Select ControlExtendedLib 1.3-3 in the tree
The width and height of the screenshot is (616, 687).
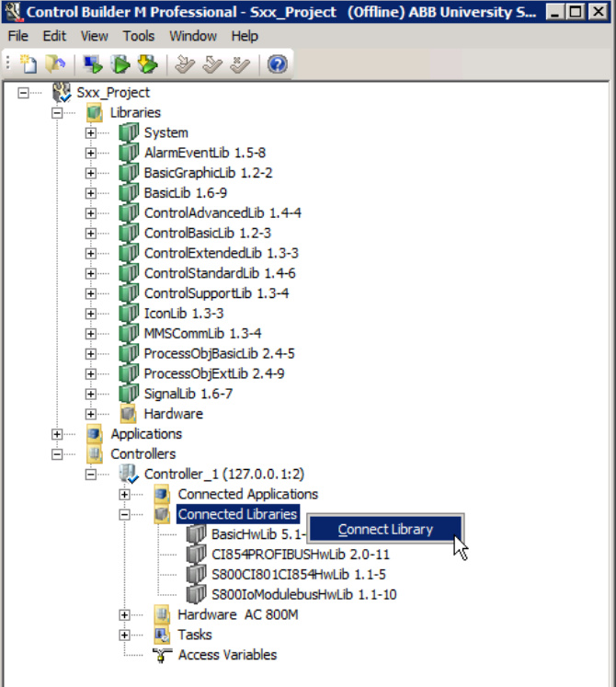[222, 253]
